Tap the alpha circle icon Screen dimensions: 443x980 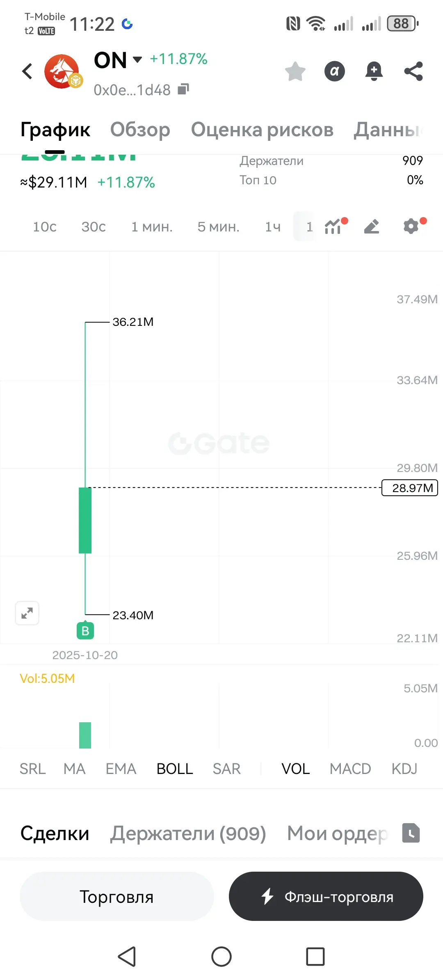(x=335, y=71)
